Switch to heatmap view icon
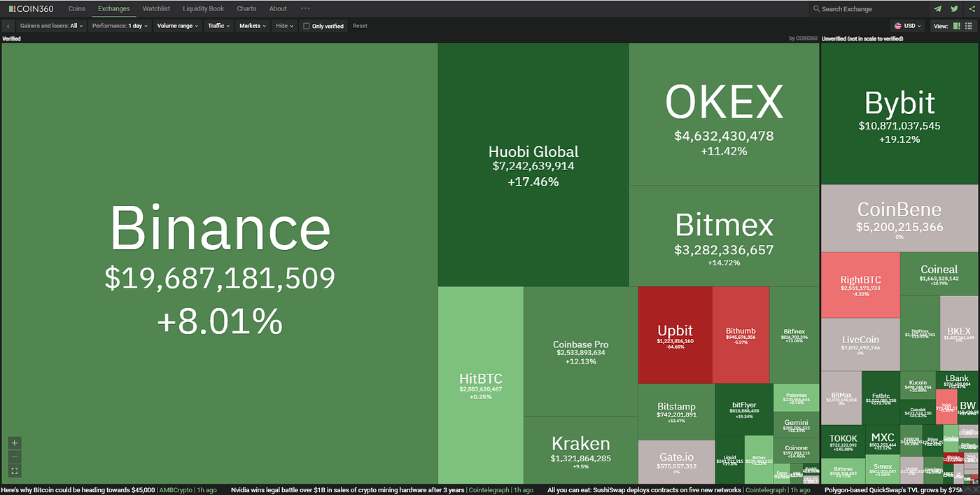This screenshot has width=980, height=495. point(957,26)
